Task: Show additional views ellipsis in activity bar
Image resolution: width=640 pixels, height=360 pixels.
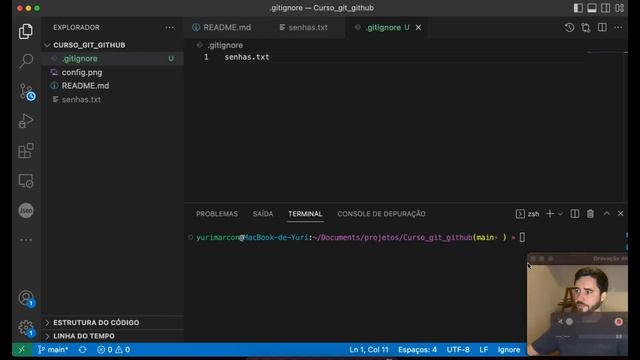Action: 26,240
